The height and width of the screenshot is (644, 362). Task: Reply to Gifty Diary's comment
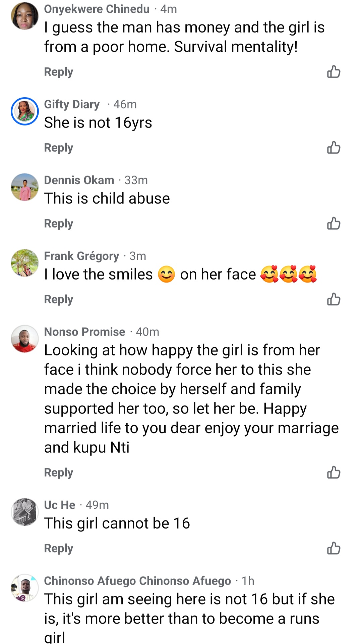(59, 148)
